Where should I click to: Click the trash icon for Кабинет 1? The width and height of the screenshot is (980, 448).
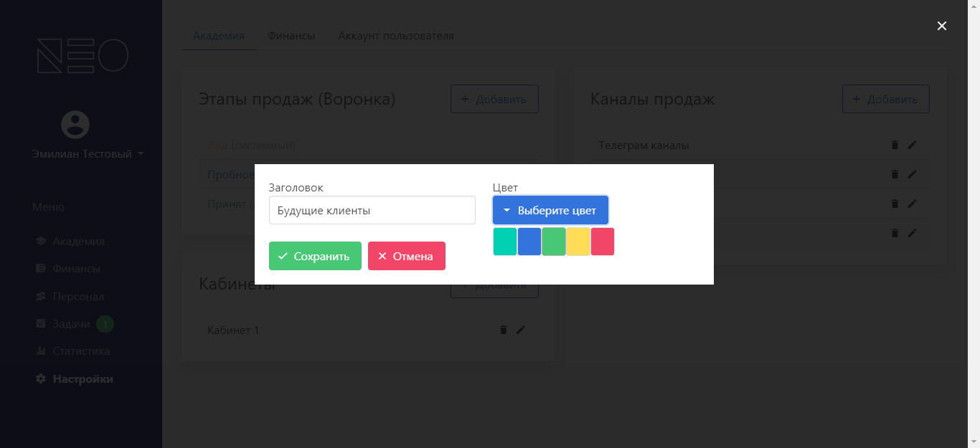503,330
